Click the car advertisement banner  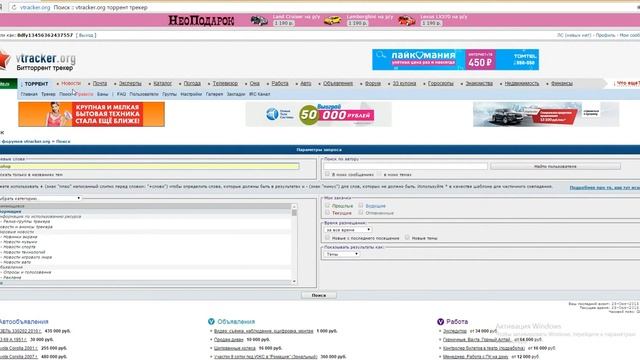[x=546, y=114]
